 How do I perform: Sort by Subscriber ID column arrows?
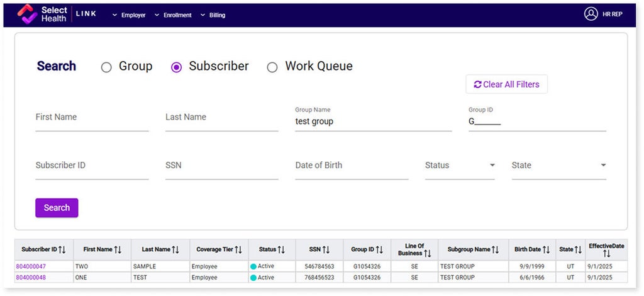point(62,249)
